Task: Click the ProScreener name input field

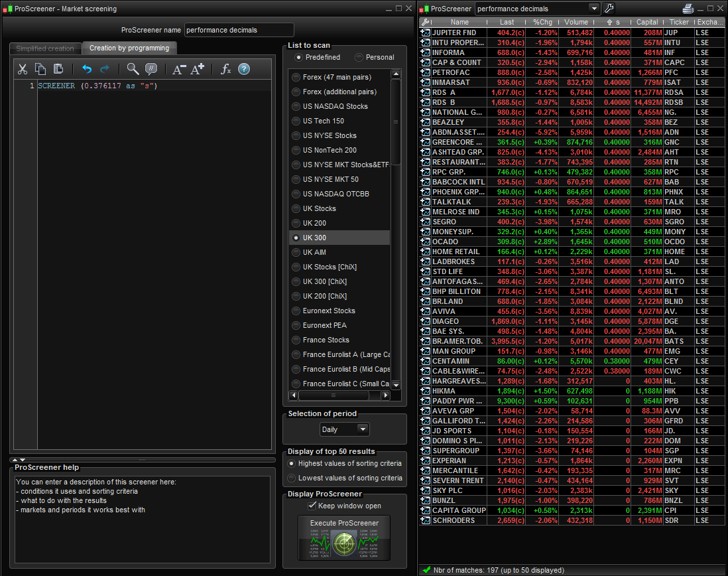Action: pyautogui.click(x=239, y=30)
